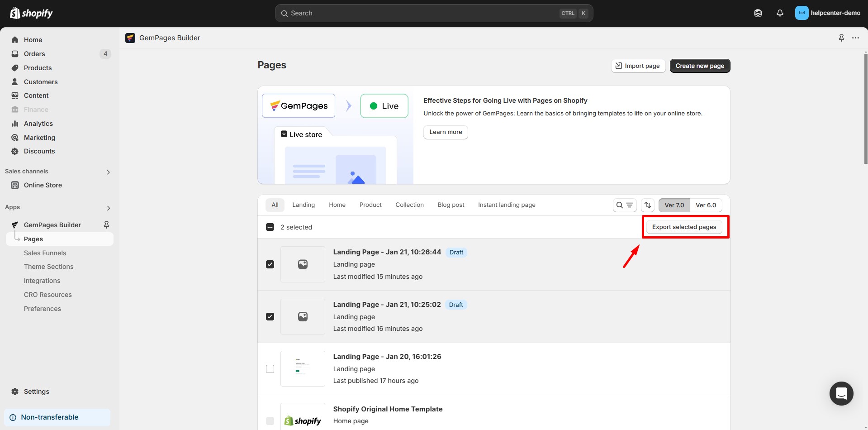868x430 pixels.
Task: Click the notifications bell icon
Action: [x=780, y=13]
